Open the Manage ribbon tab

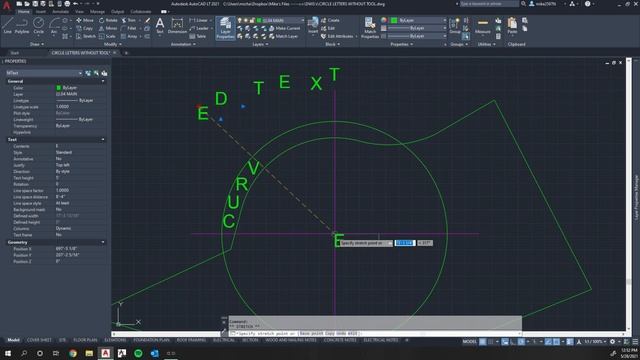[x=97, y=11]
